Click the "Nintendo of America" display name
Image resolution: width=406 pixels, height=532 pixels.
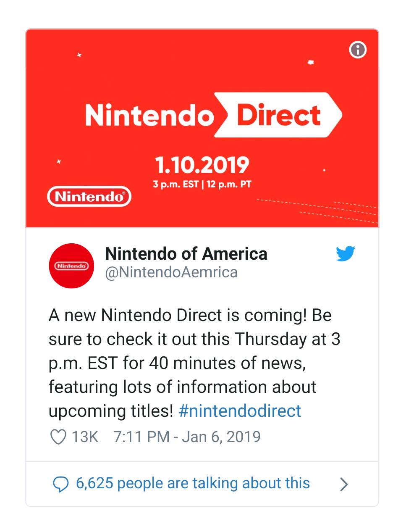186,254
